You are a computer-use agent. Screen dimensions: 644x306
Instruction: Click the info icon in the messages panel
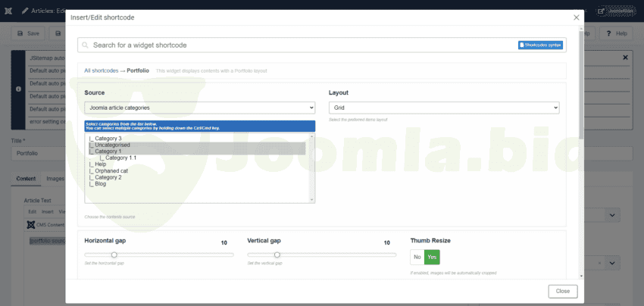coord(18,89)
